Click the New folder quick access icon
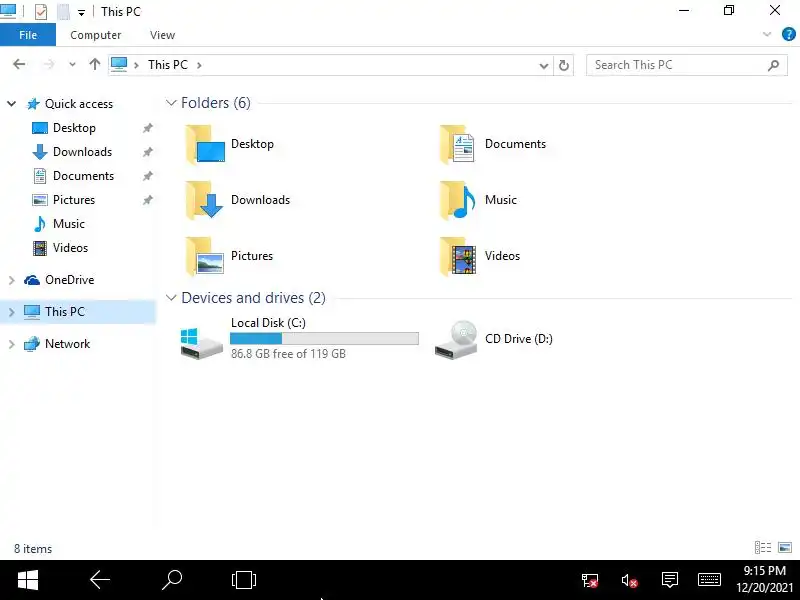Image resolution: width=800 pixels, height=600 pixels. tap(63, 11)
